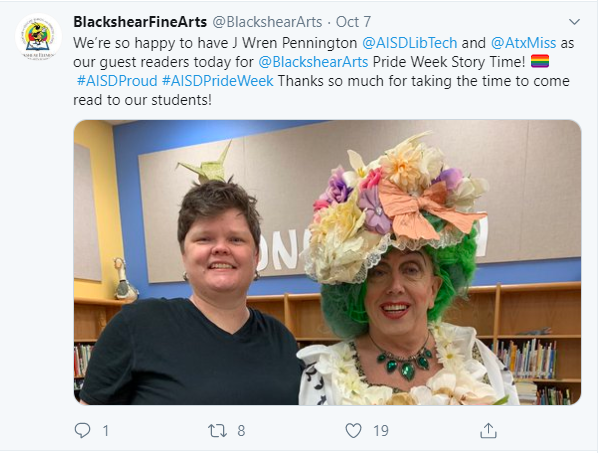This screenshot has width=598, height=453.
Task: Open the attached story time photo
Action: (x=327, y=262)
